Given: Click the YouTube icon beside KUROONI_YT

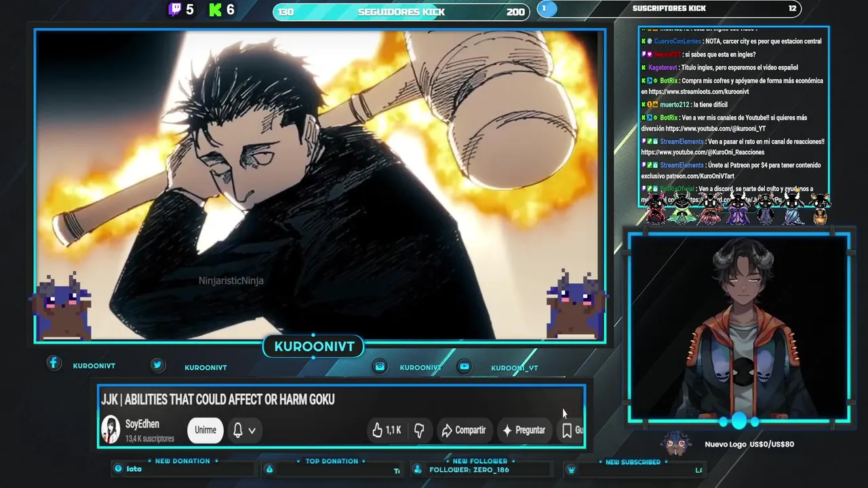Looking at the screenshot, I should 465,366.
